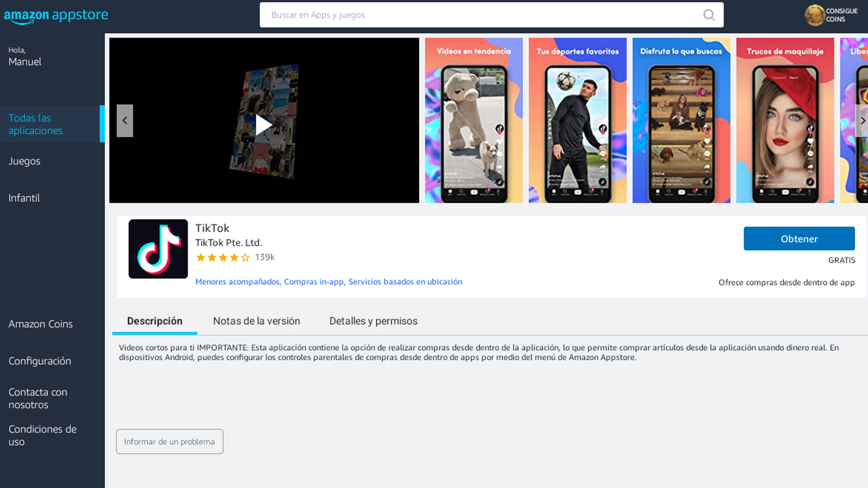Select Todas las aplicaciones in sidebar
868x488 pixels.
pos(52,124)
